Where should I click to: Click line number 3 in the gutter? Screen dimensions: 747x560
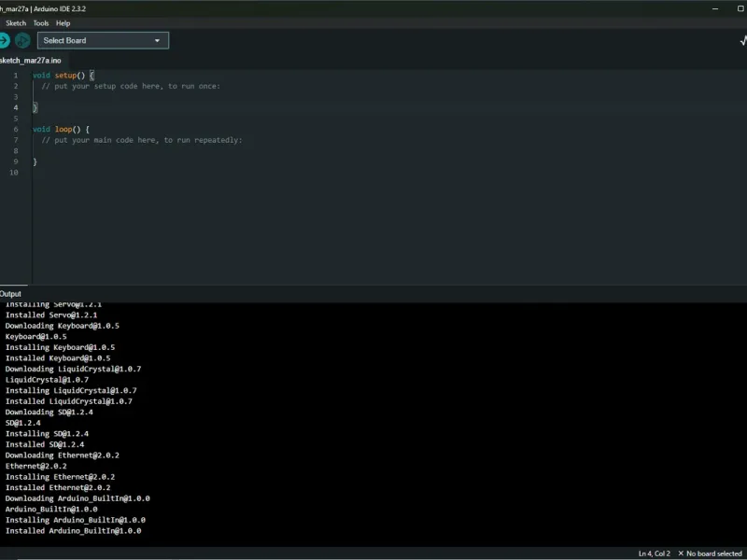[x=16, y=97]
